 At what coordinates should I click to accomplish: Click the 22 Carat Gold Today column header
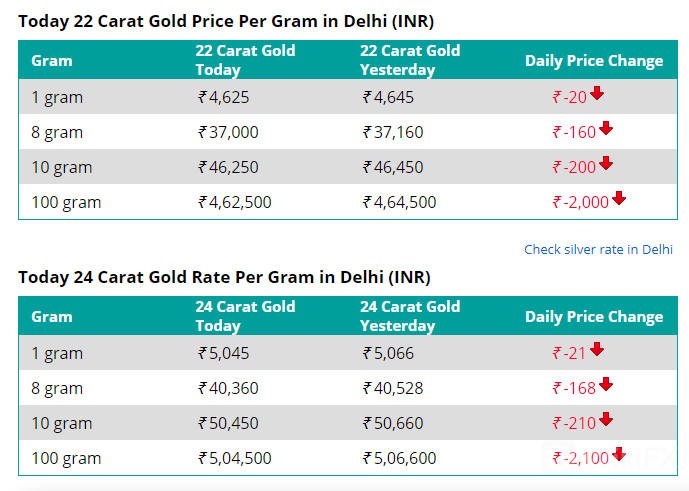click(245, 60)
